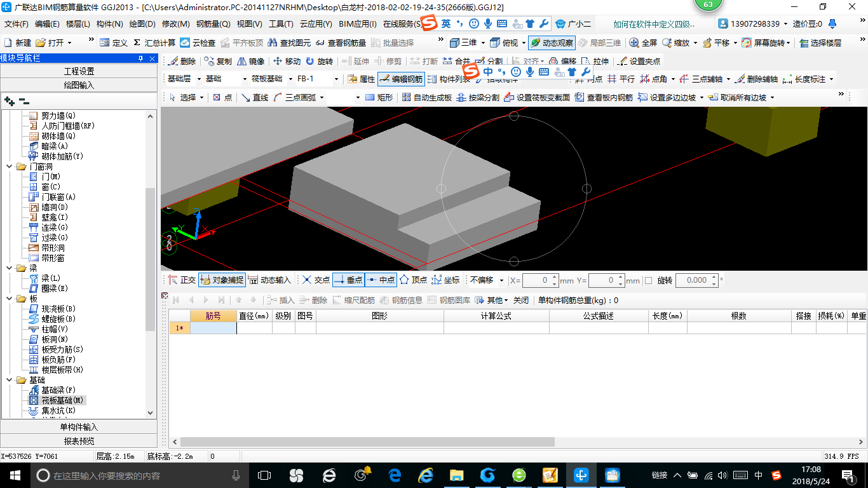
Task: Select the 旋转 rotate tool
Action: coord(319,62)
